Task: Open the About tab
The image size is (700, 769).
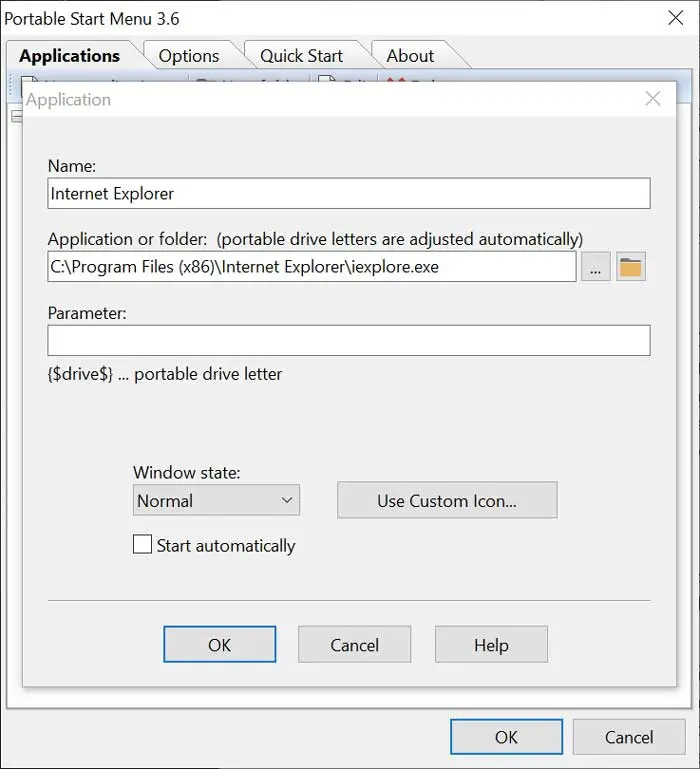Action: 410,56
